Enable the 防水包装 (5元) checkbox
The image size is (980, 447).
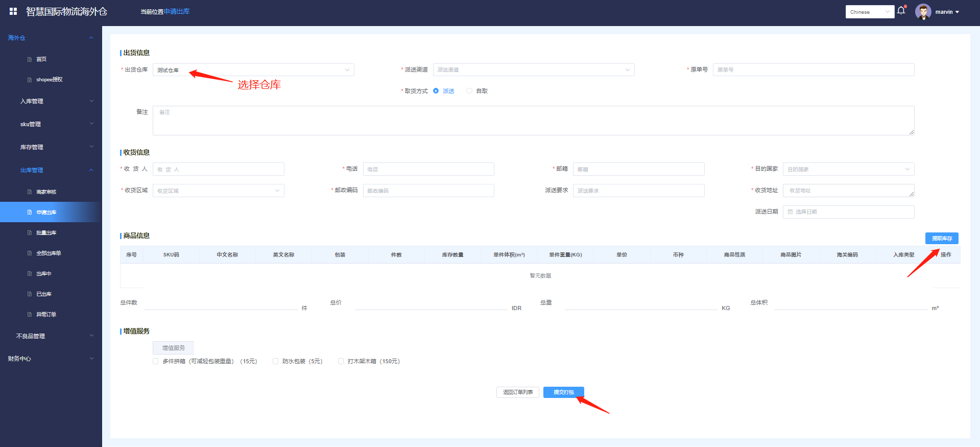pos(276,361)
